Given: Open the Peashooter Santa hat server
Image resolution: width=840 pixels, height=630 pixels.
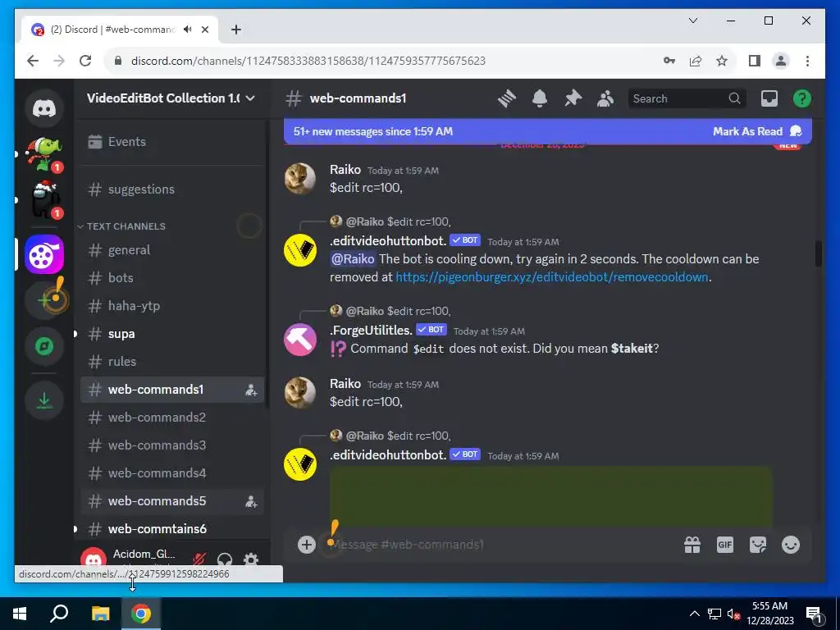Looking at the screenshot, I should [x=44, y=155].
